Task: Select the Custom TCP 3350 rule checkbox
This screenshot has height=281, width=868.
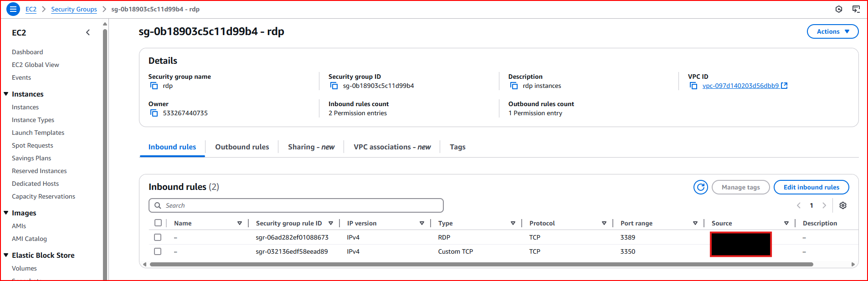Action: (158, 251)
